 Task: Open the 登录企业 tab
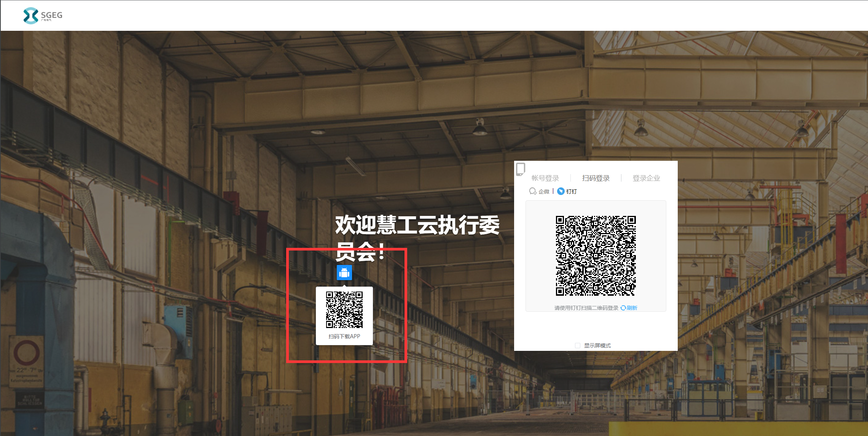646,178
